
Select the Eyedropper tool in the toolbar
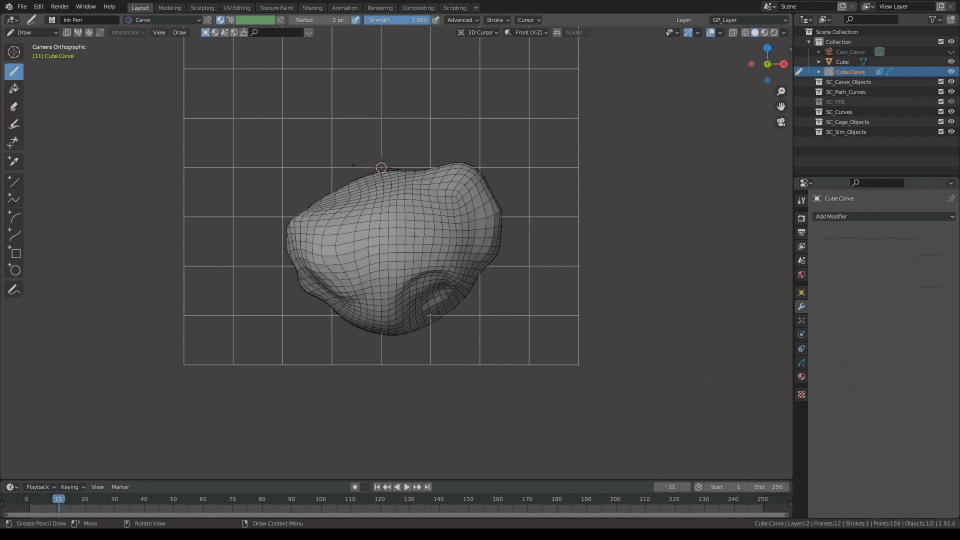coord(14,161)
